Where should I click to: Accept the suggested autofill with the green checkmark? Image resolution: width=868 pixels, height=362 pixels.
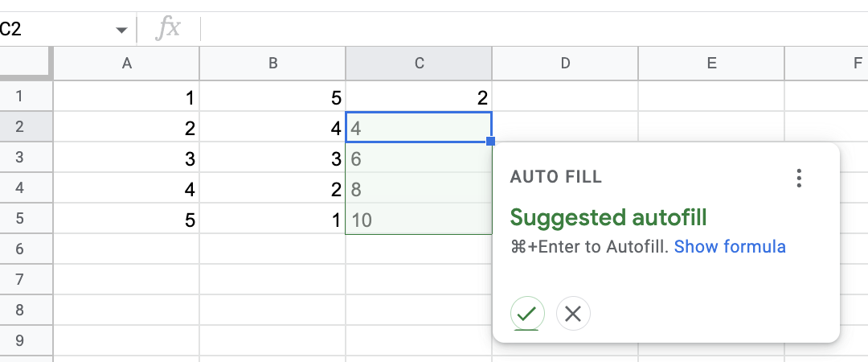point(527,314)
